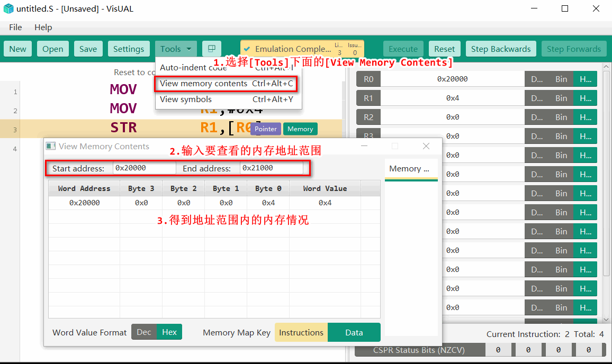Click the window layout icon beside Tools

212,49
